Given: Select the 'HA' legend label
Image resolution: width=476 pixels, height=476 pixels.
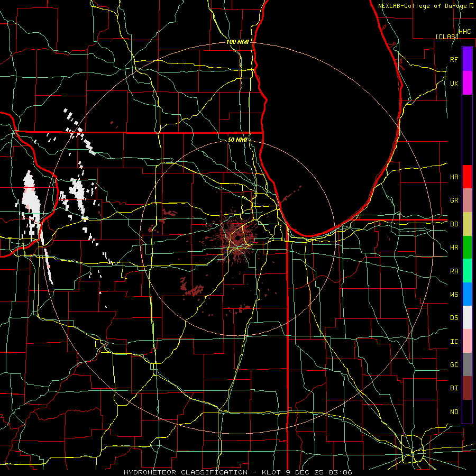Looking at the screenshot, I should tap(454, 177).
